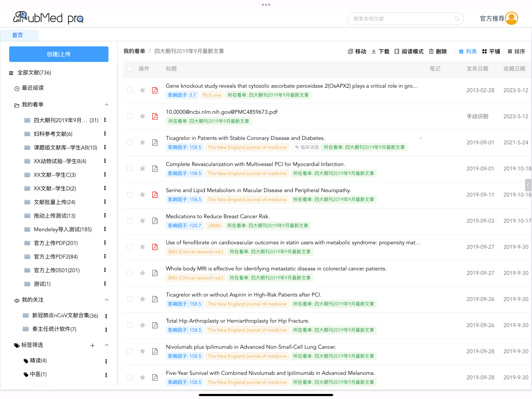Screen dimensions: 532x399
Task: Click the 创建/上传 button
Action: pos(59,54)
